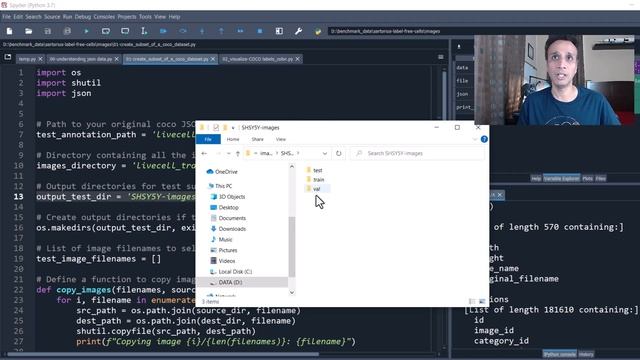Close the visualize COCO labels tab

[x=298, y=59]
